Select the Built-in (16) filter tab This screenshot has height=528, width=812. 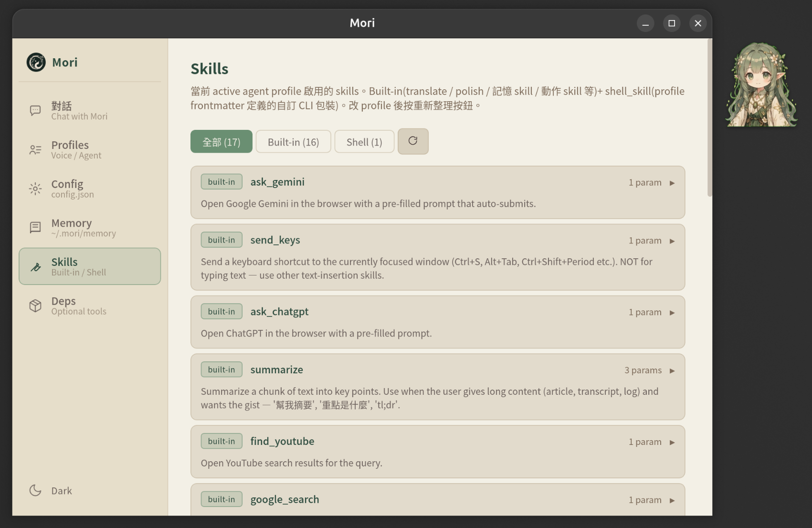pyautogui.click(x=293, y=142)
